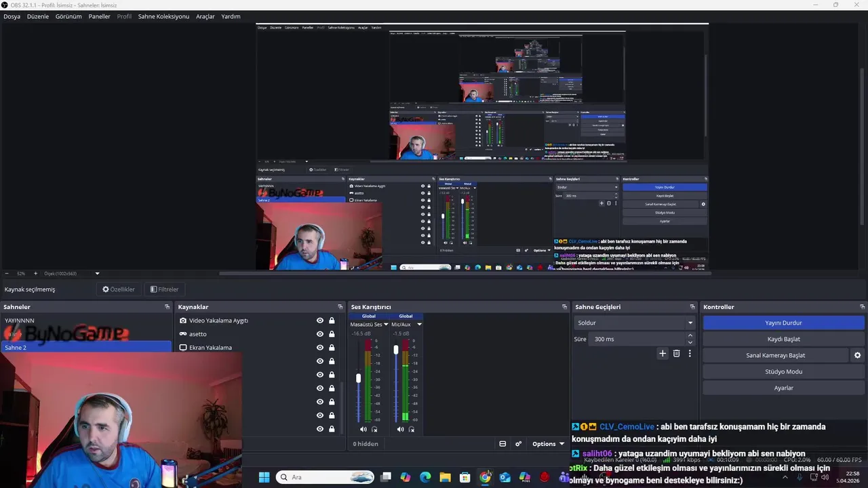This screenshot has height=488, width=868.
Task: Open the Görünüm menu
Action: [68, 16]
